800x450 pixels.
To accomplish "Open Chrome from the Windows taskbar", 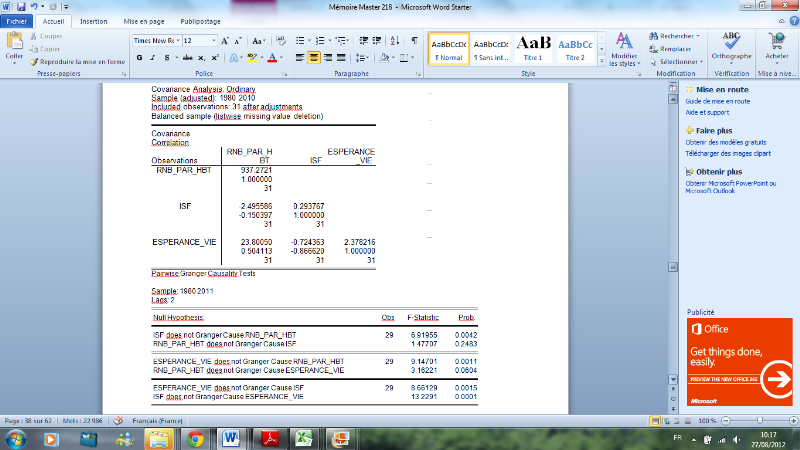I will point(194,439).
